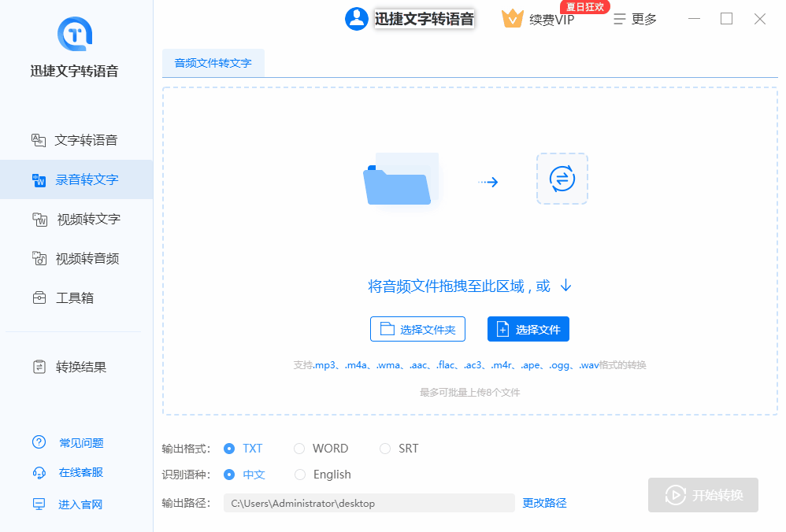The height and width of the screenshot is (532, 786).
Task: Click the 常见问题 question mark icon
Action: coord(39,441)
